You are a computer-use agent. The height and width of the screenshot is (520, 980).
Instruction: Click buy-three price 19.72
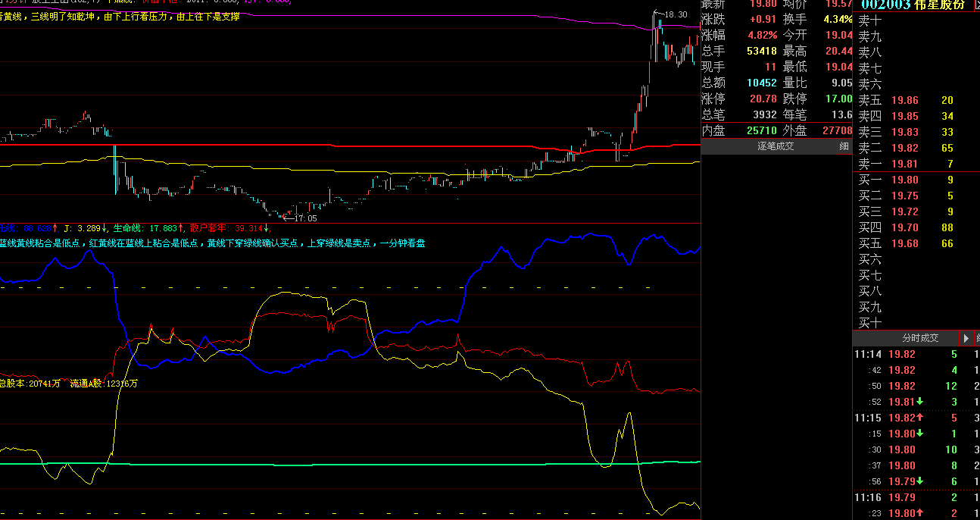[x=904, y=211]
